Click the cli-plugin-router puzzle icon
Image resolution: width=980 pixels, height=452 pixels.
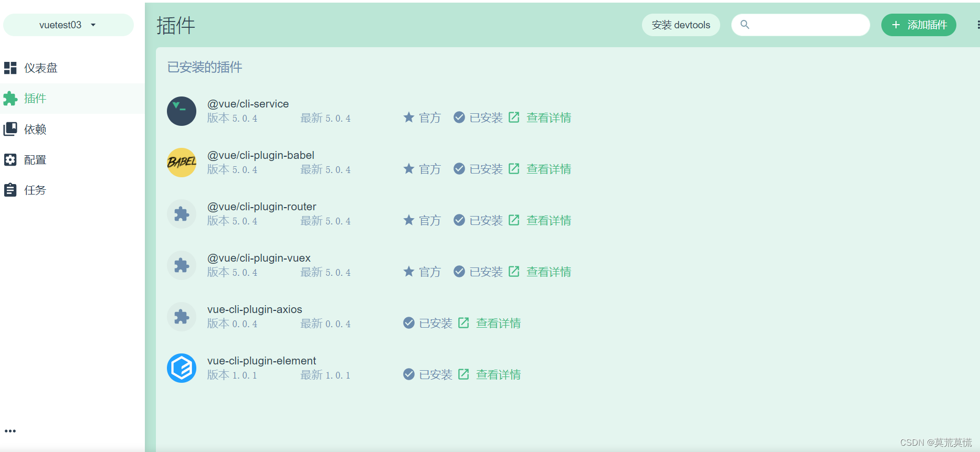(182, 214)
